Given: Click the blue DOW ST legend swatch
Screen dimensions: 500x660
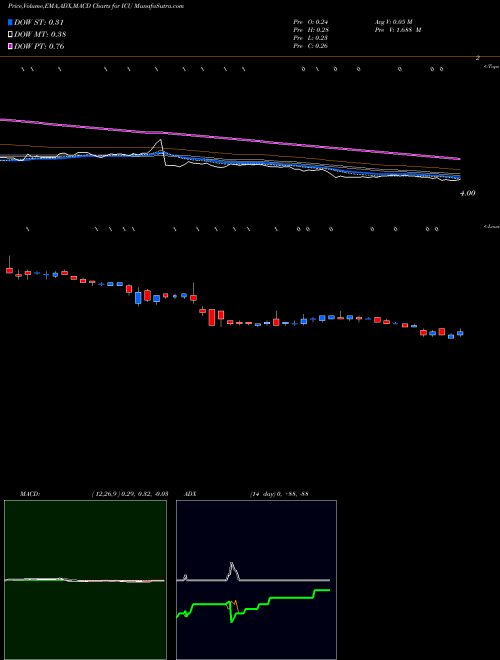Looking at the screenshot, I should click(11, 22).
